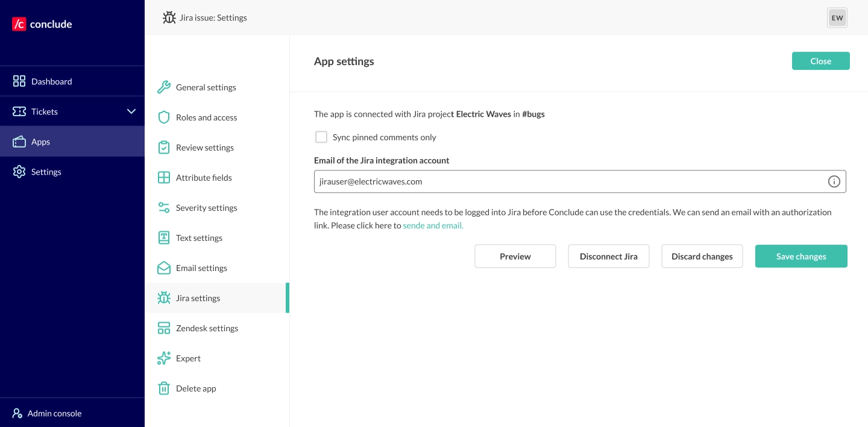Click the Jira settings bug icon
Viewport: 868px width, 427px height.
[164, 298]
